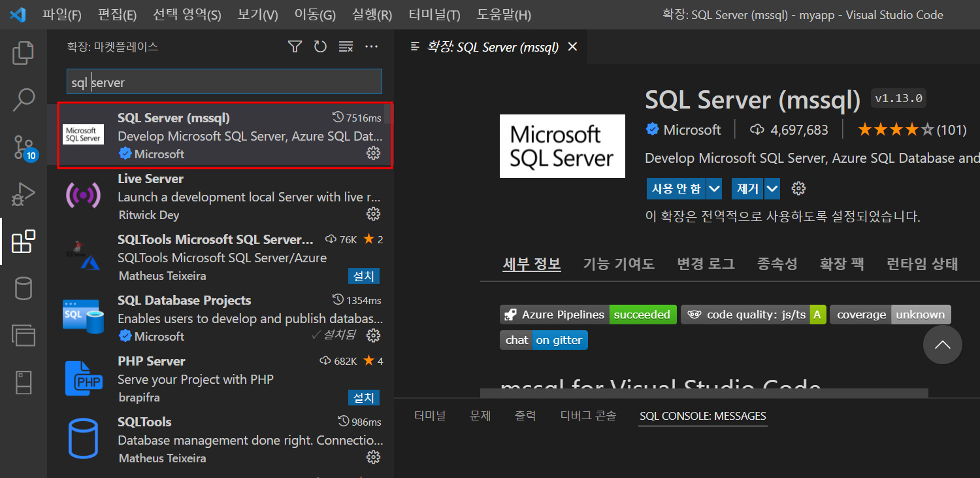Click the PHP Server extension icon
This screenshot has height=478, width=980.
click(x=84, y=378)
